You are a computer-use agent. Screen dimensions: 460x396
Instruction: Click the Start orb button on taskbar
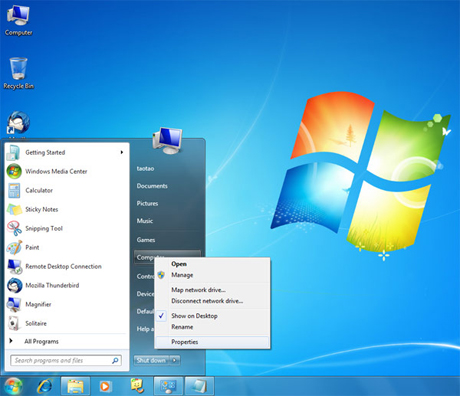pyautogui.click(x=14, y=386)
